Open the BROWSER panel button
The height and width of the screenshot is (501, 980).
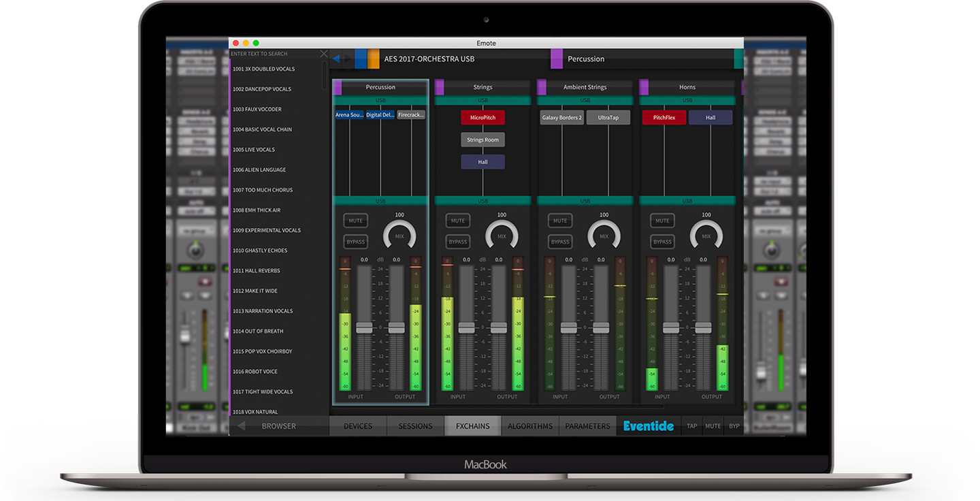click(x=279, y=426)
